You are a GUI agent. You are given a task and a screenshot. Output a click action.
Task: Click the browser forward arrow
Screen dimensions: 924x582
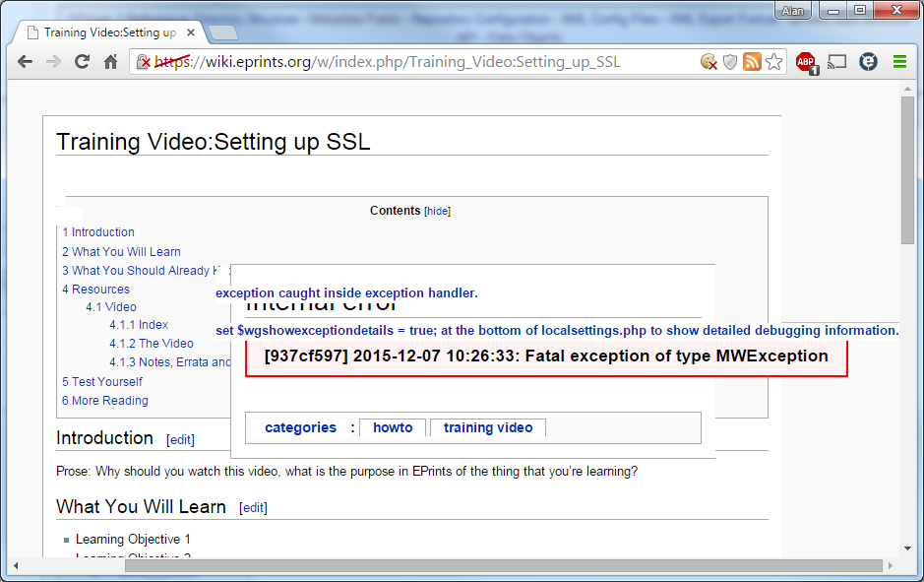(53, 61)
